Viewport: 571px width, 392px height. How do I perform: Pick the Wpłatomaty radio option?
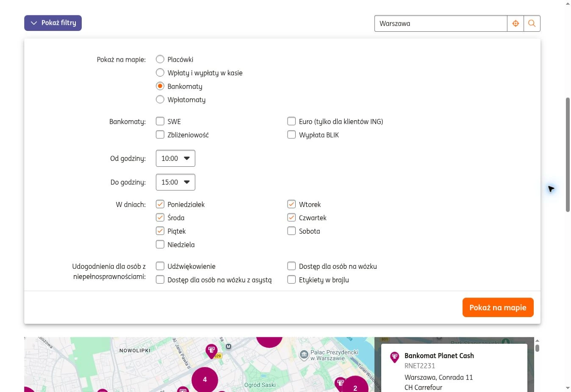160,99
